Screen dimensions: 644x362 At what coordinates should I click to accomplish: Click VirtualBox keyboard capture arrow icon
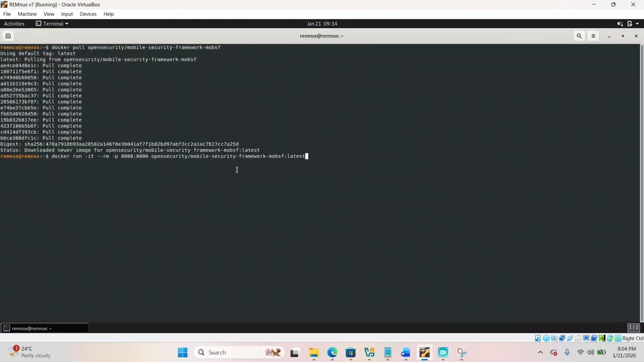(618, 338)
